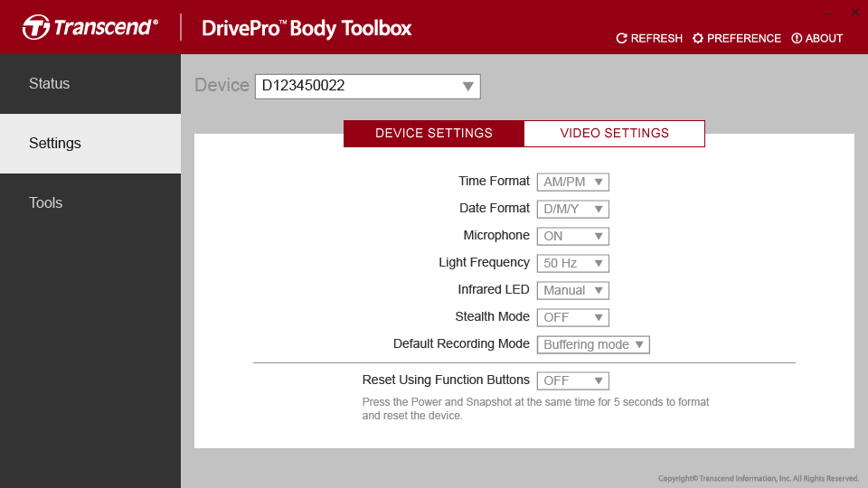Click the Light Frequency label
868x488 pixels.
[x=484, y=262]
